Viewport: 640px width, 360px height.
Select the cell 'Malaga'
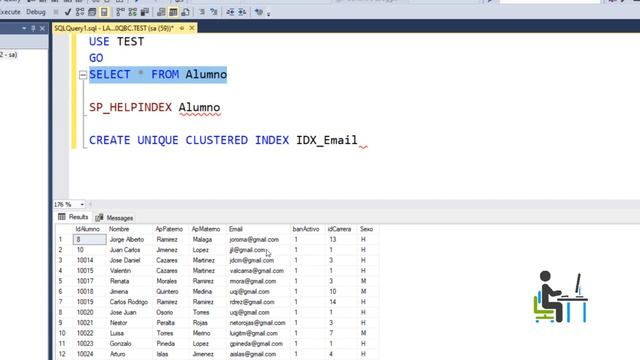pos(208,240)
